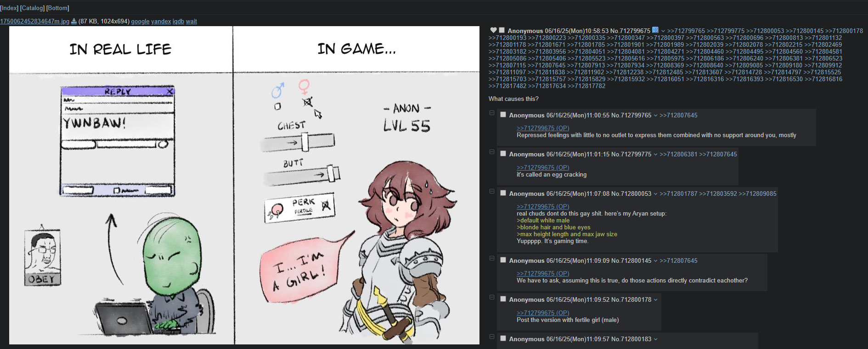Click the expanded comic image of the OP
868x349 pixels.
(244, 185)
